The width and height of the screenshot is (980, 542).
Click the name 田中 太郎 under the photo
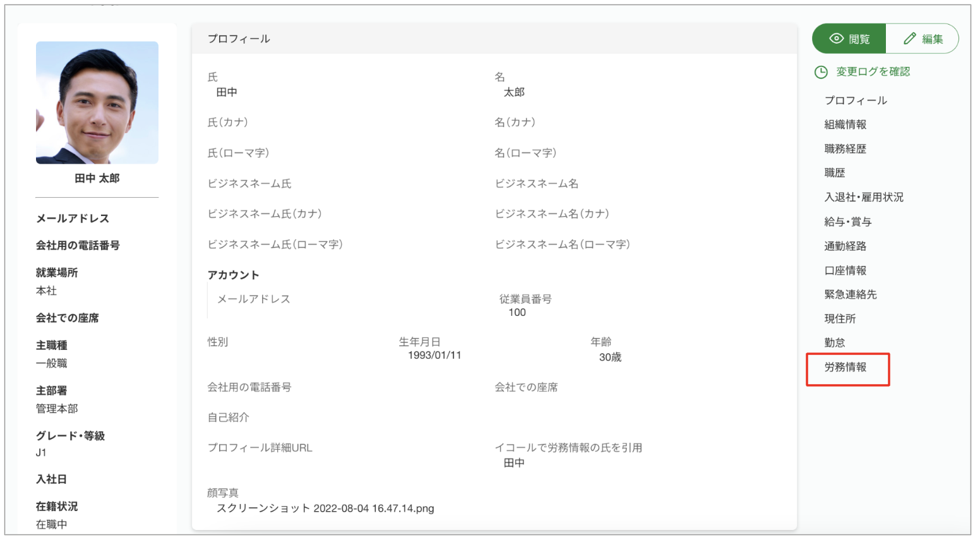(97, 179)
